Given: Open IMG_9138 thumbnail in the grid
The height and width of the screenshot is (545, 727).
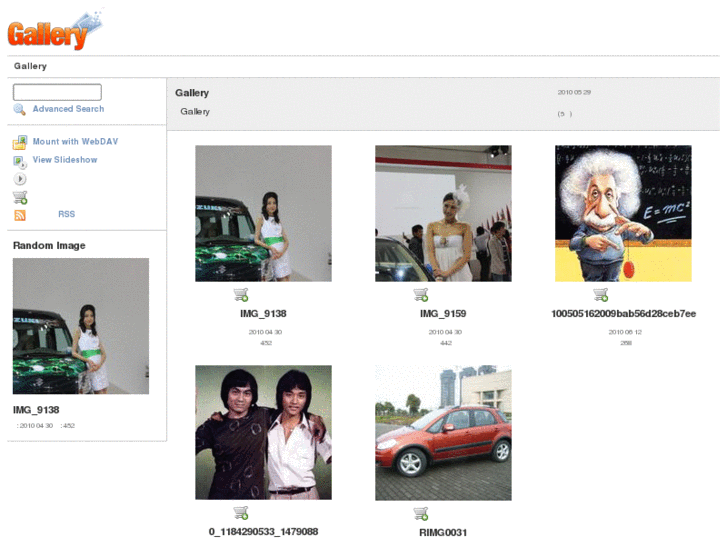Looking at the screenshot, I should (x=263, y=213).
